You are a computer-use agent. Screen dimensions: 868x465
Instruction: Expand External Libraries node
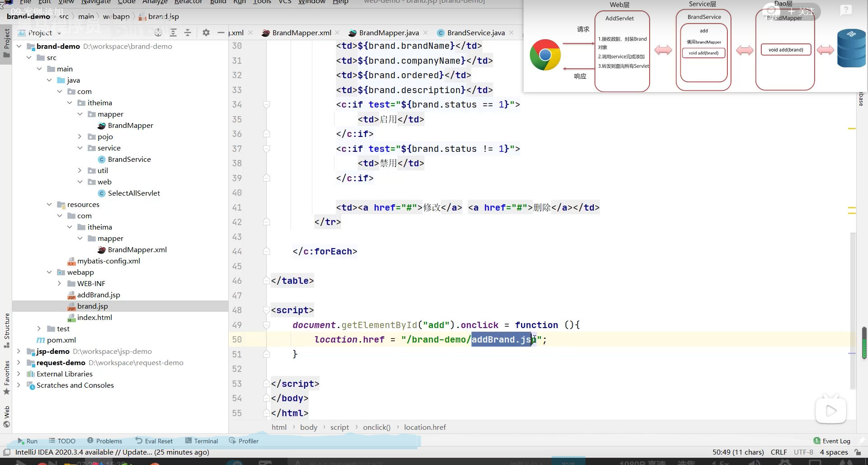(19, 374)
